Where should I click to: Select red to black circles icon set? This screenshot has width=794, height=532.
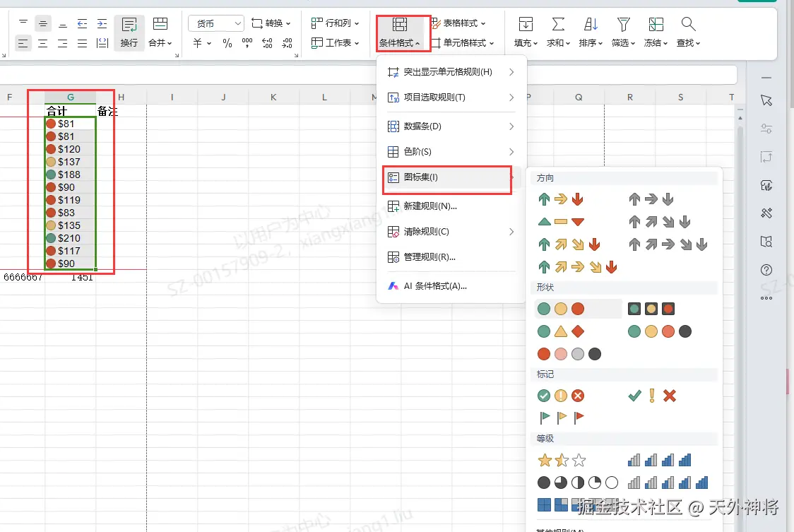pyautogui.click(x=569, y=354)
